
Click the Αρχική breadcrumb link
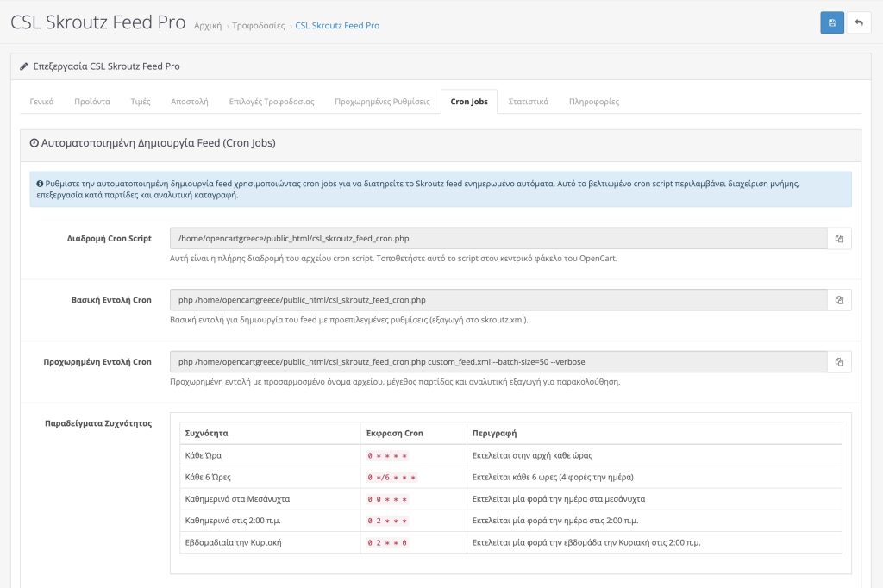208,25
